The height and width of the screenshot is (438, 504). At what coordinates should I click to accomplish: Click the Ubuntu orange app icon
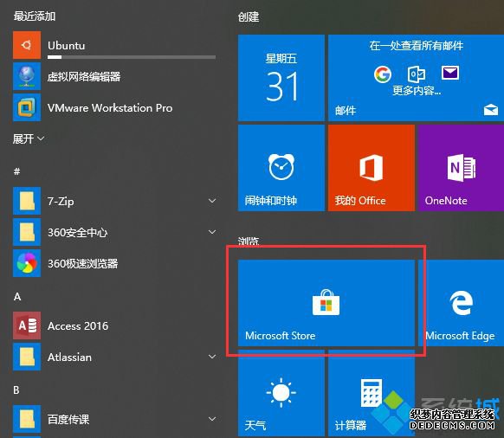click(x=27, y=45)
